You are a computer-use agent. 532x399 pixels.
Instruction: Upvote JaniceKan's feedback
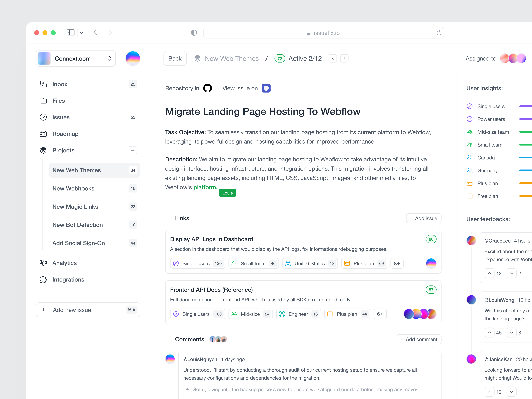point(489,392)
